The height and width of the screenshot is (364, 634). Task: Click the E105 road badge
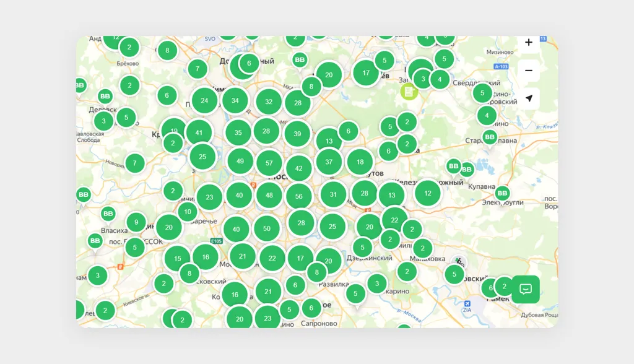click(x=217, y=241)
